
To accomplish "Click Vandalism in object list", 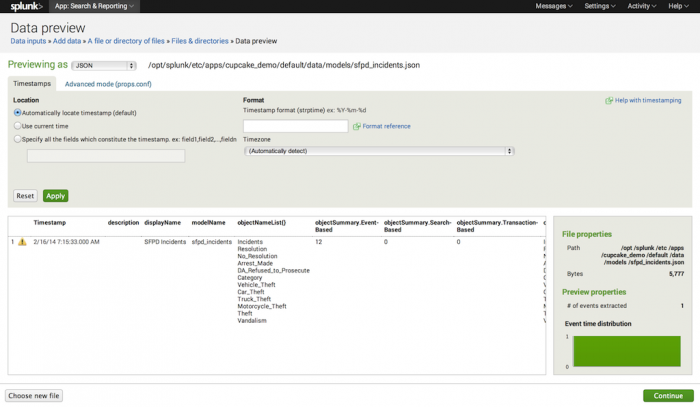I will click(x=252, y=320).
